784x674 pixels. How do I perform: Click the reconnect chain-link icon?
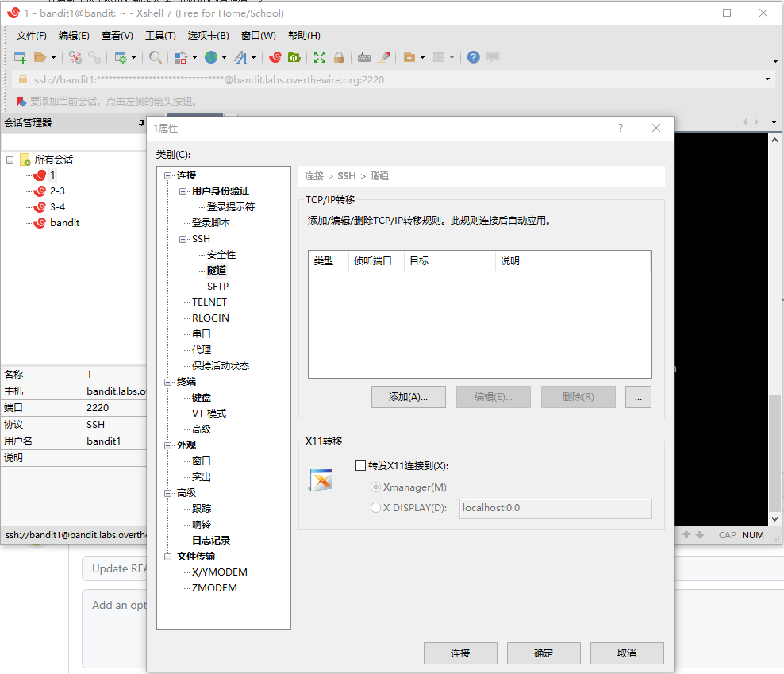pyautogui.click(x=94, y=57)
